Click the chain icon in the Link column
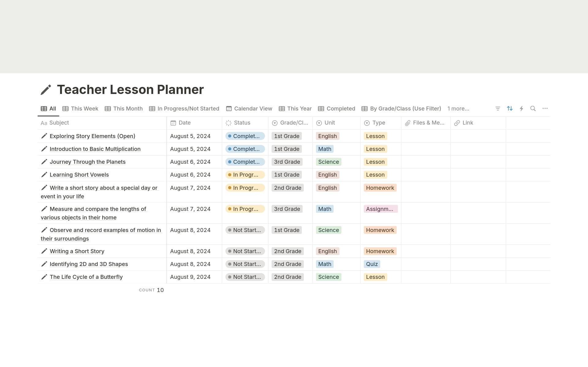This screenshot has height=367, width=588. pos(457,123)
